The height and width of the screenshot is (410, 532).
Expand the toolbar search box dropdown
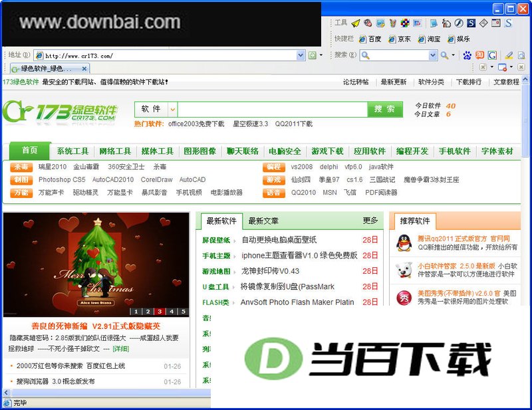pyautogui.click(x=433, y=55)
